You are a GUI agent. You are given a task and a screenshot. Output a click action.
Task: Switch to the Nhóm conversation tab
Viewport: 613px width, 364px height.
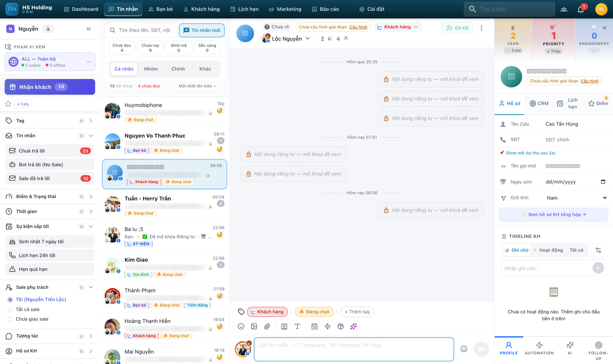[151, 69]
